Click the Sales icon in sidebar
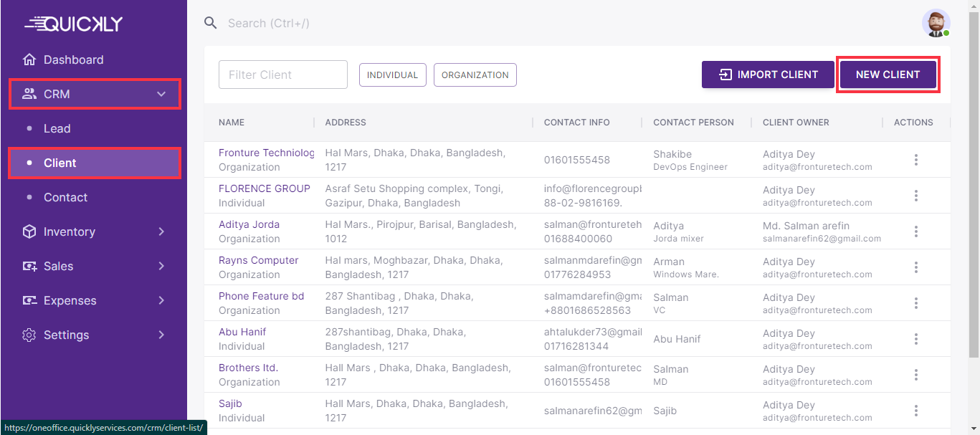Screen dimensions: 980x435 (x=29, y=266)
